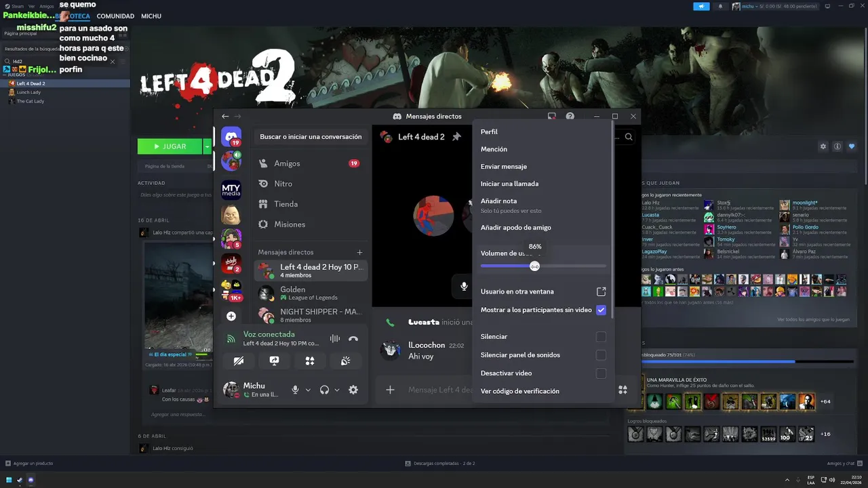Open Windows Start button on taskbar
This screenshot has height=488, width=868.
point(9,480)
